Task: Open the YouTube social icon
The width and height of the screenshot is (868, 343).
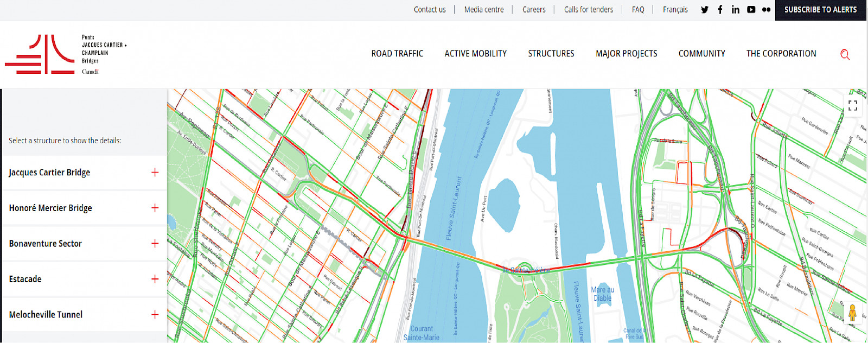Action: [751, 9]
